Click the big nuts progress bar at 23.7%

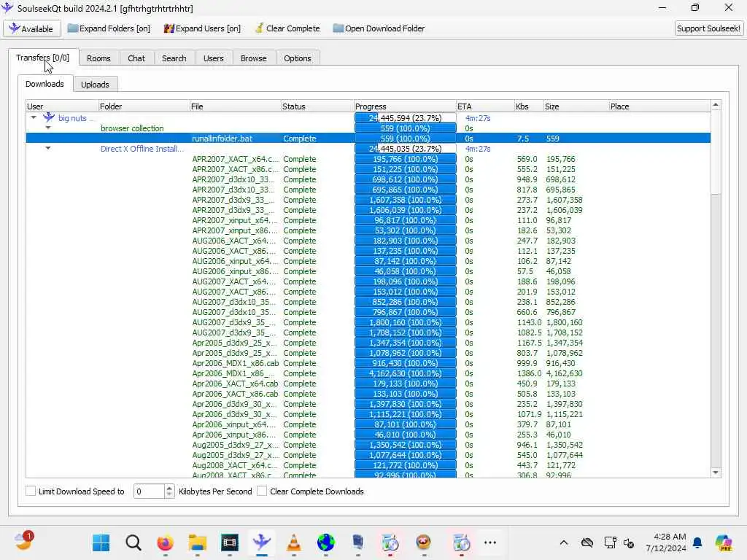(406, 117)
